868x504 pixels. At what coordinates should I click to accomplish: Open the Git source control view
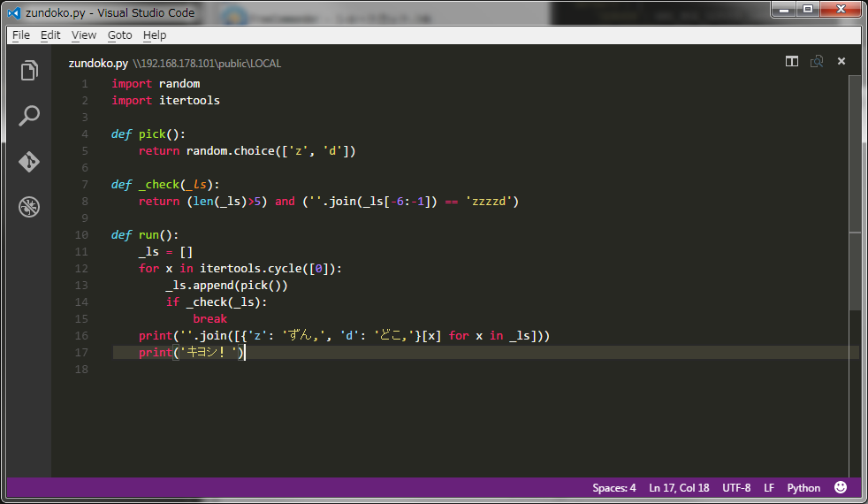point(29,162)
